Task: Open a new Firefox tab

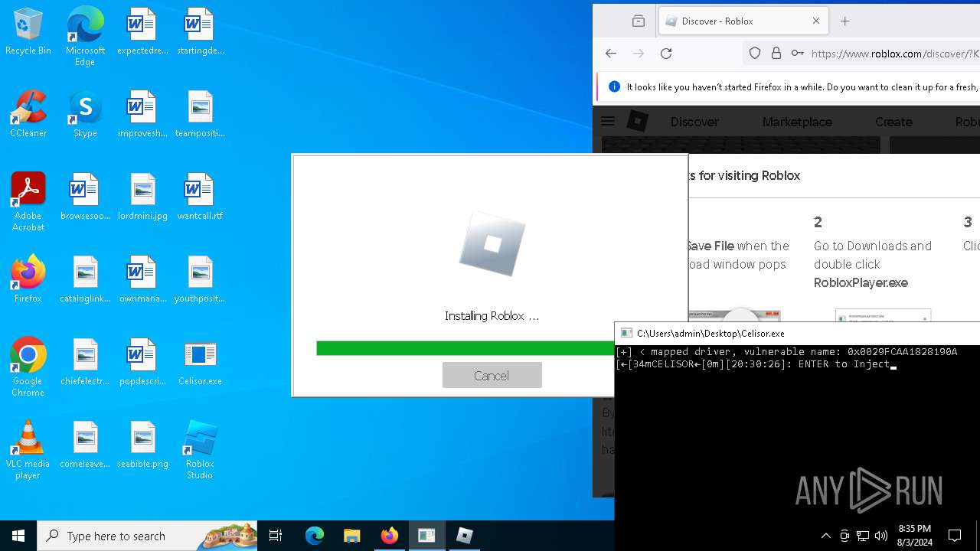Action: (x=845, y=21)
